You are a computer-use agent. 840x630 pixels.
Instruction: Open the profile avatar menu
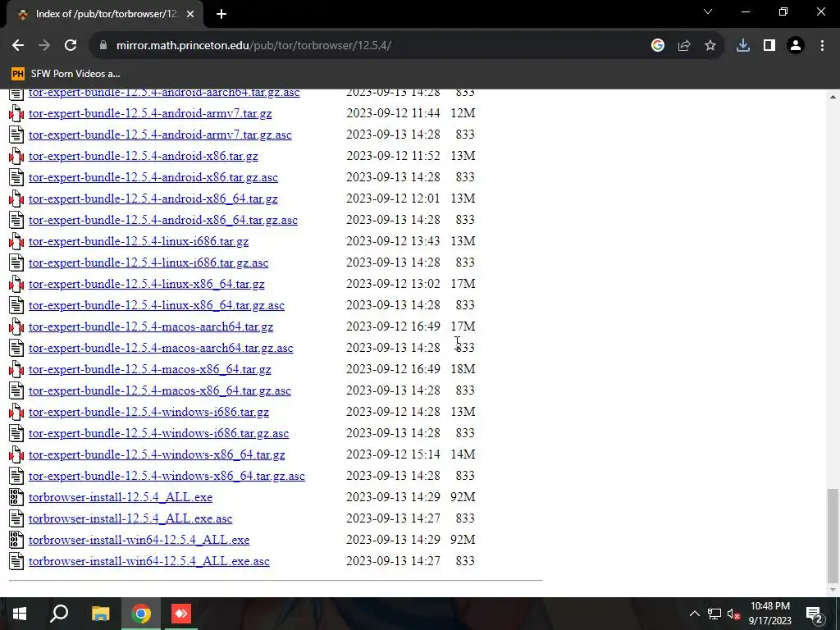tap(796, 46)
